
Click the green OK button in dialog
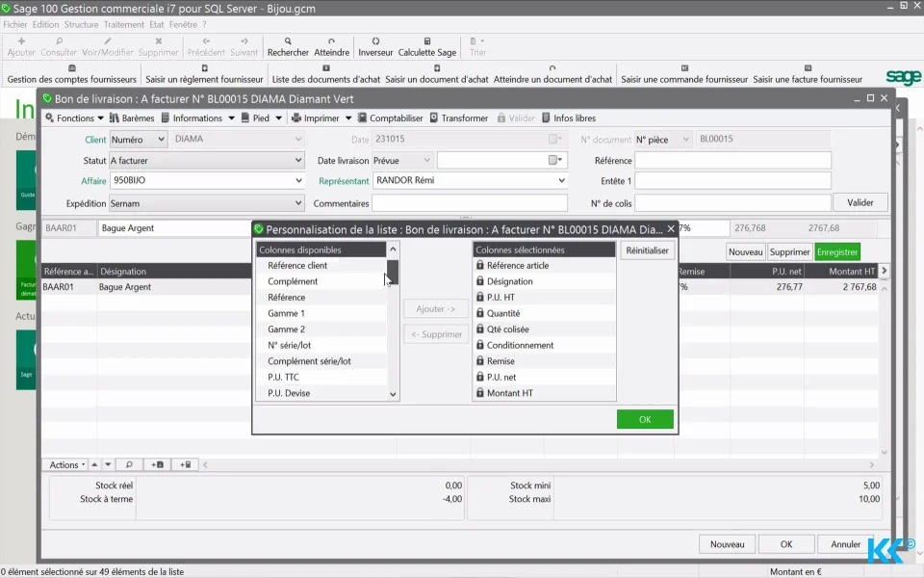coord(645,419)
